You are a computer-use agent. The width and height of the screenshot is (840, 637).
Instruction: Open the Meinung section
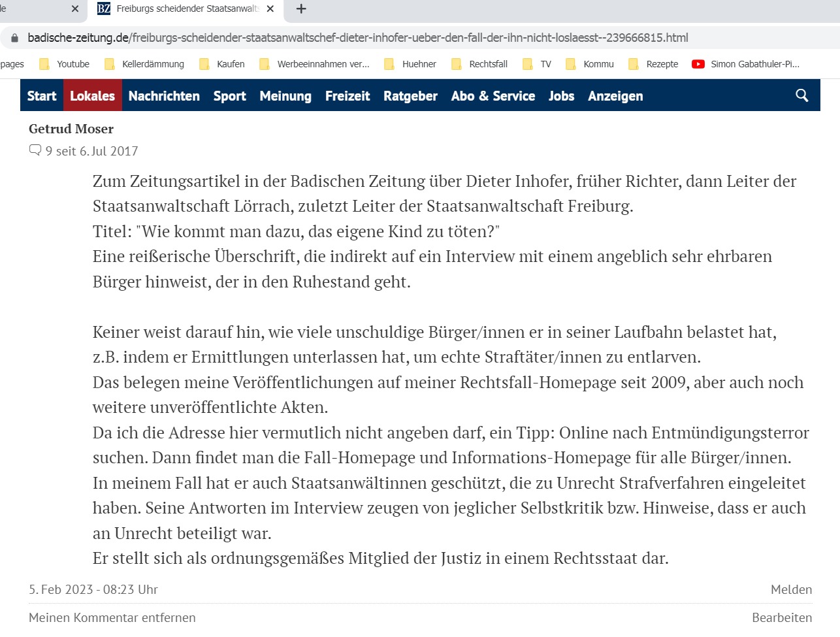click(285, 96)
